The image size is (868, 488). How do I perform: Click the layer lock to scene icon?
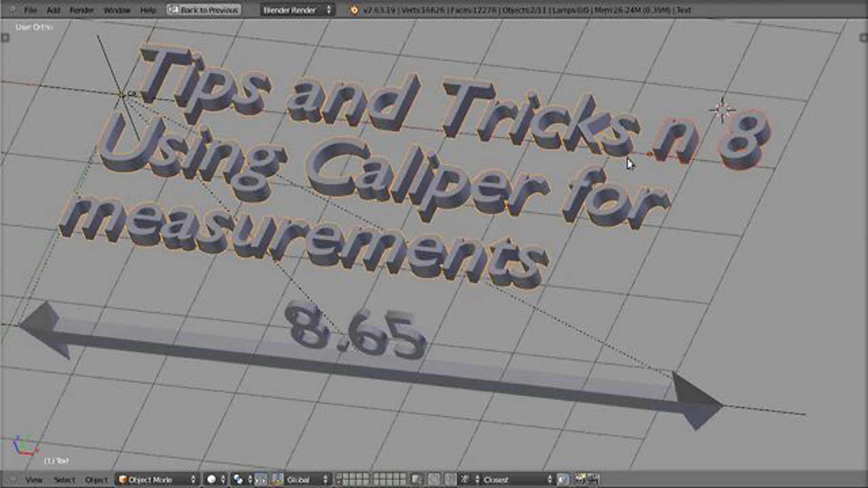416,480
